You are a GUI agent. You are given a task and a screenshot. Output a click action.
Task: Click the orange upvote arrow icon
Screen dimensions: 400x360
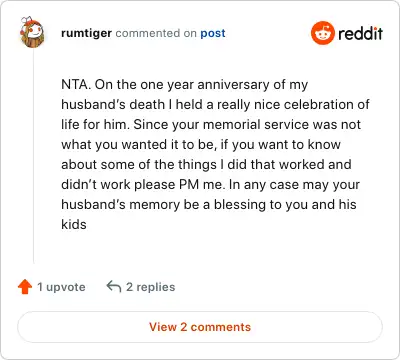[x=25, y=287]
